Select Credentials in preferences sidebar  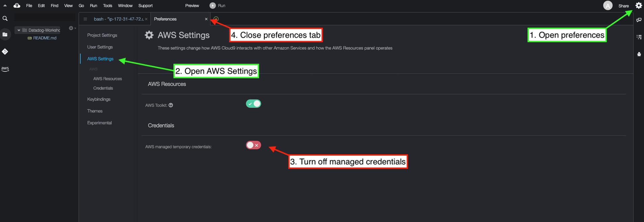(103, 88)
